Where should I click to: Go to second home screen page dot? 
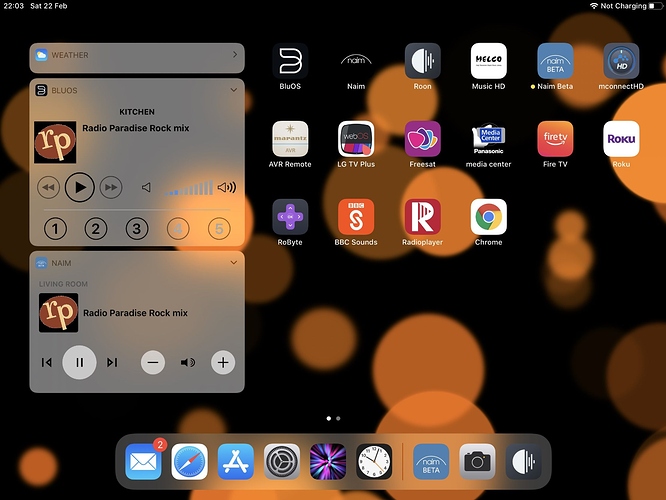(x=338, y=418)
